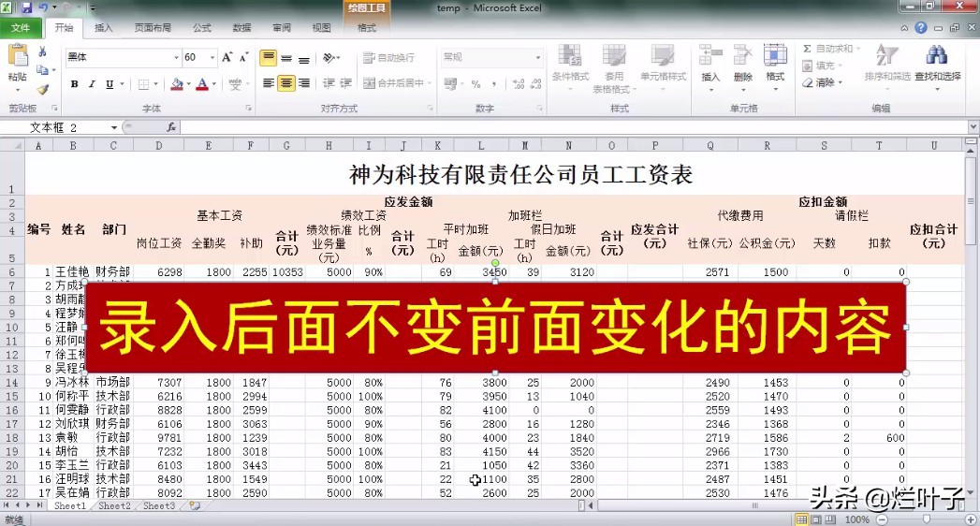
Task: Switch to 视图 view tab
Action: click(x=321, y=28)
